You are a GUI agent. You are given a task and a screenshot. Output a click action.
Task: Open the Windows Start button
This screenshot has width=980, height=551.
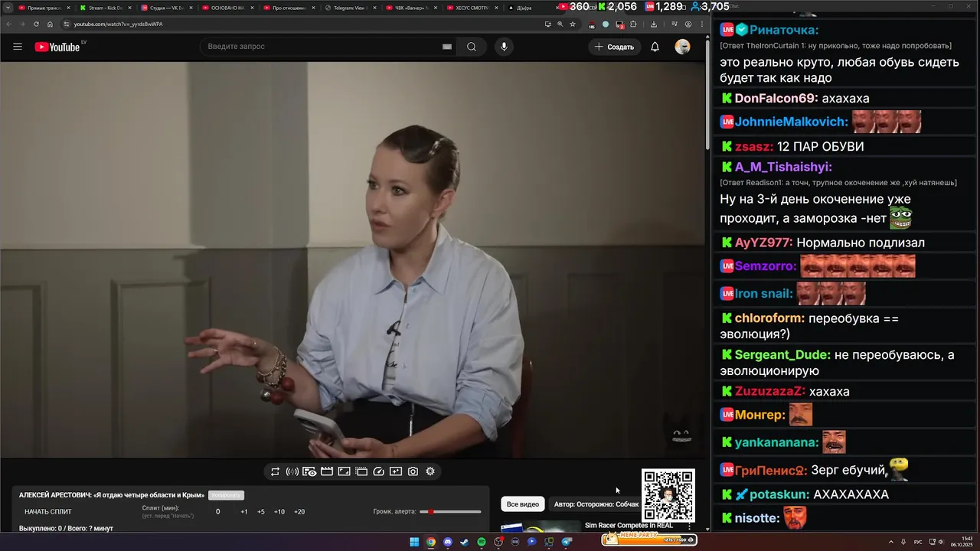click(414, 542)
